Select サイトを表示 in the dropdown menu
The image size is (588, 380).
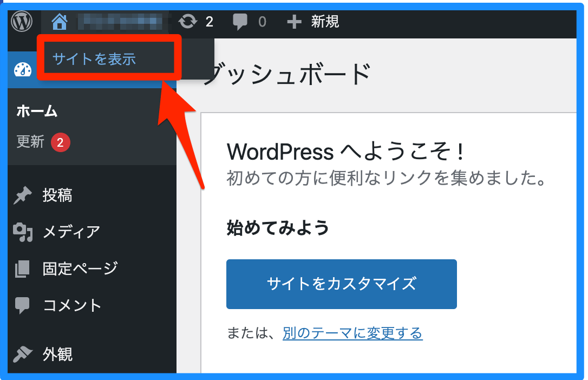point(95,58)
